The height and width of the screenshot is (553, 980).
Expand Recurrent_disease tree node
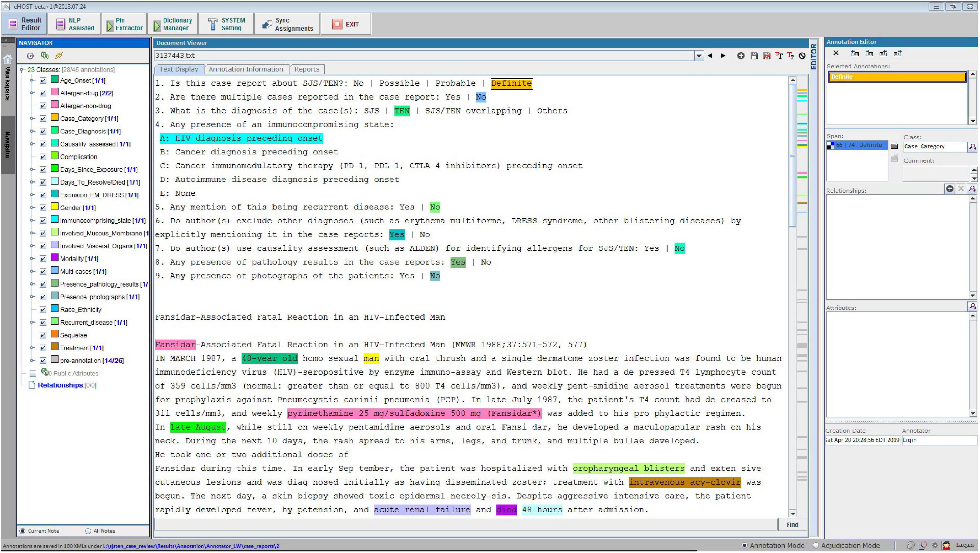33,322
